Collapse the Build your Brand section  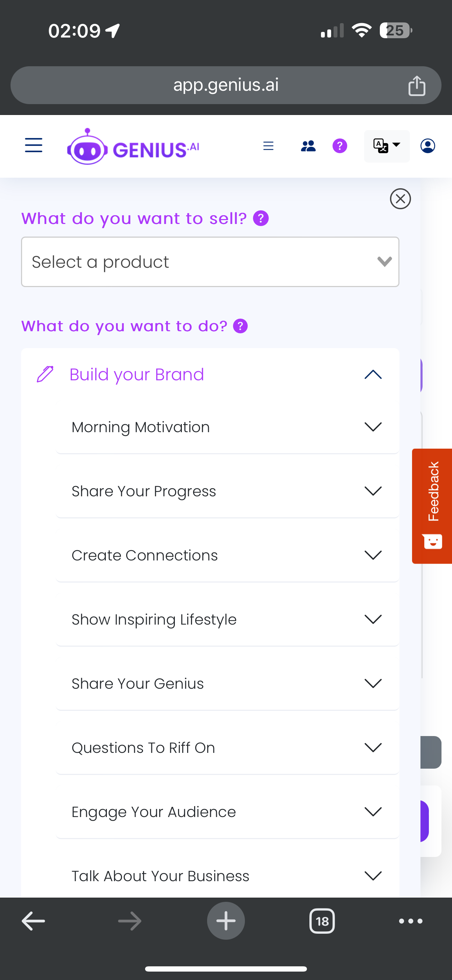pos(373,375)
